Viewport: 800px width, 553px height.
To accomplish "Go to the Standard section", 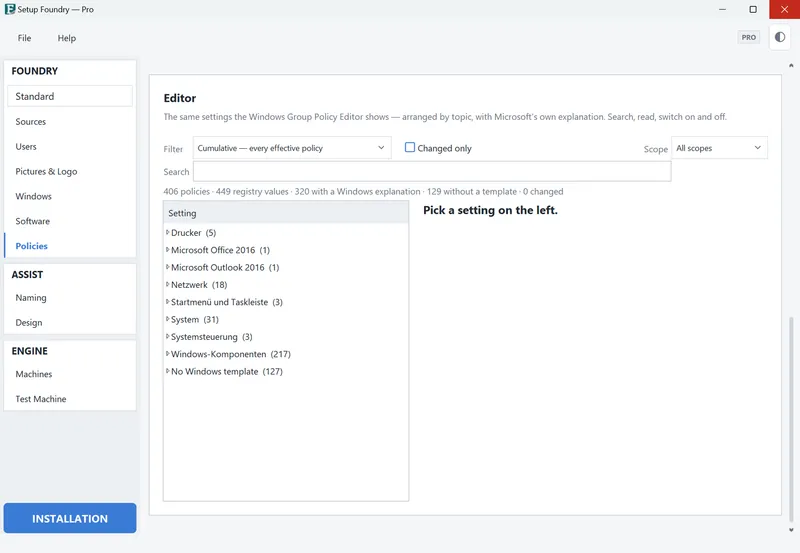I will tap(70, 96).
